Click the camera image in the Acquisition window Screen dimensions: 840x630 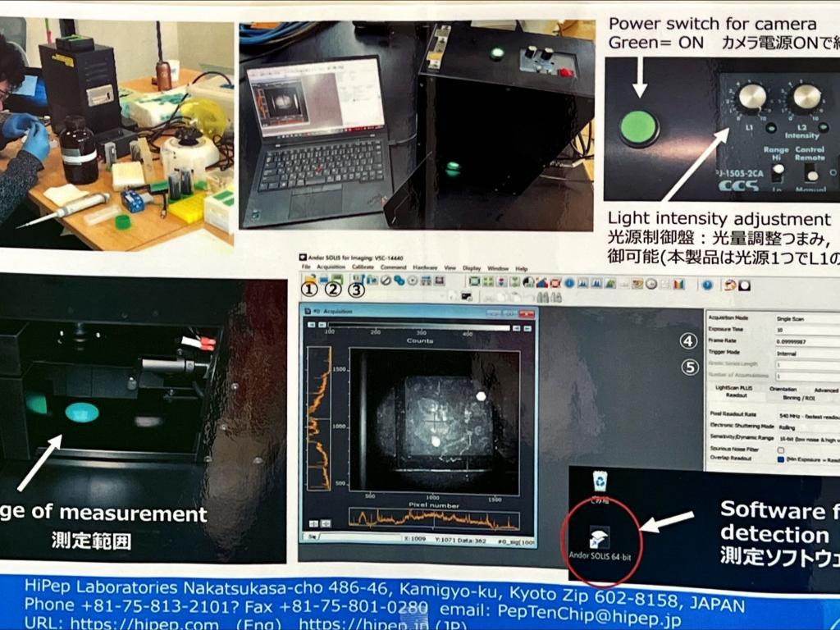434,421
